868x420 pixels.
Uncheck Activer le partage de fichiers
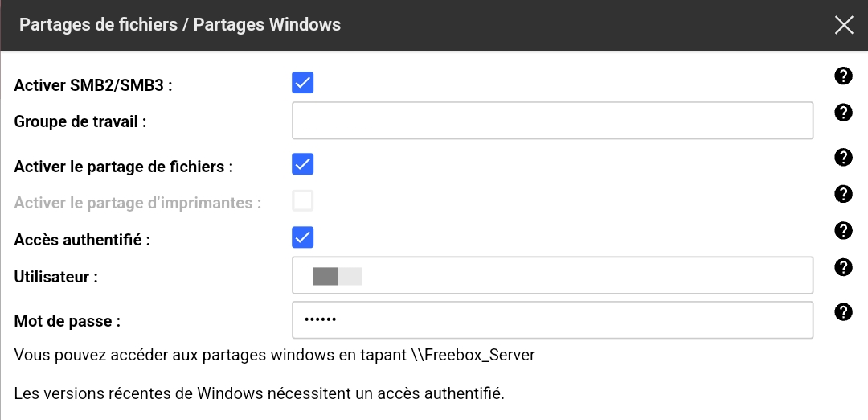(302, 164)
